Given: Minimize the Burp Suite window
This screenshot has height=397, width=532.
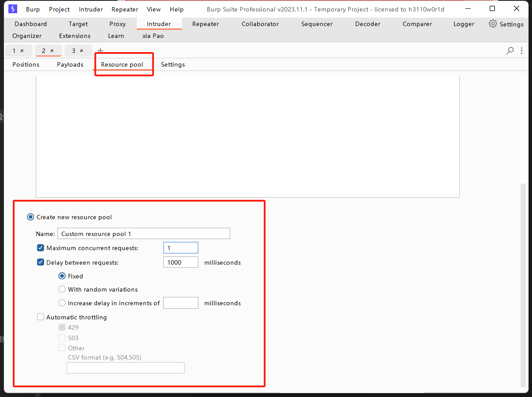Looking at the screenshot, I should coord(468,9).
